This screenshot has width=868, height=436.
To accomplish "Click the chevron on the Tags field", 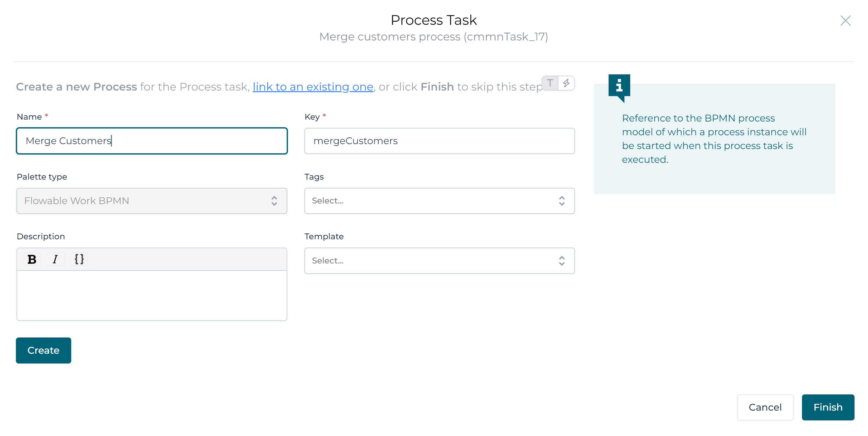I will pyautogui.click(x=561, y=201).
